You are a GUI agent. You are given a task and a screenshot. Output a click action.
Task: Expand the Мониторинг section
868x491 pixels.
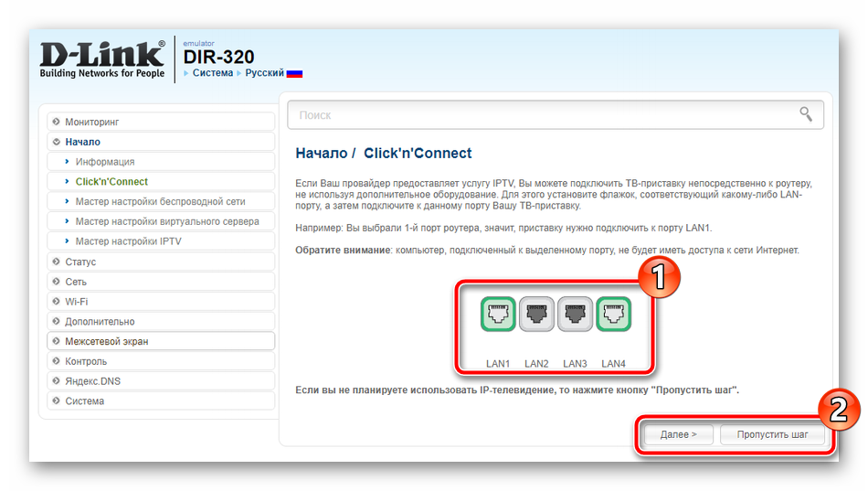pos(161,122)
